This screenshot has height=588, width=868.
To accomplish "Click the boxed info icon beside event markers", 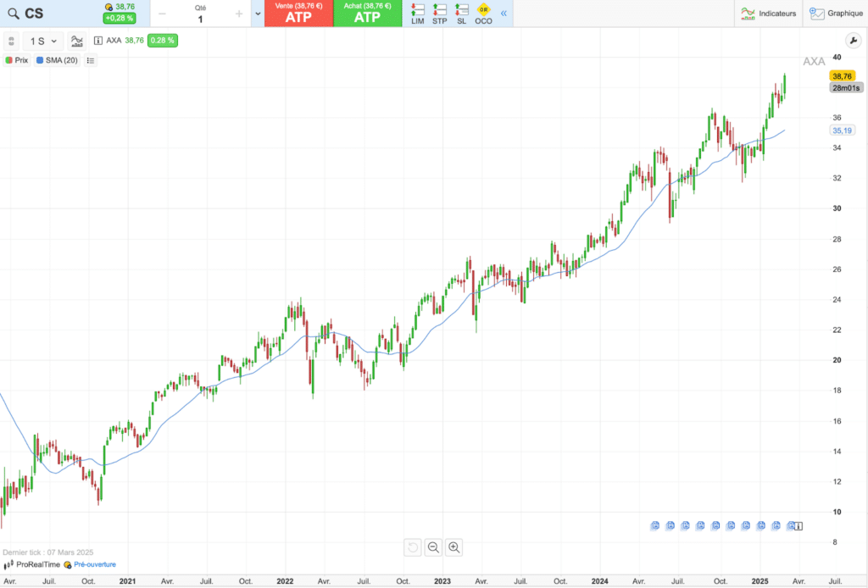I will (798, 526).
